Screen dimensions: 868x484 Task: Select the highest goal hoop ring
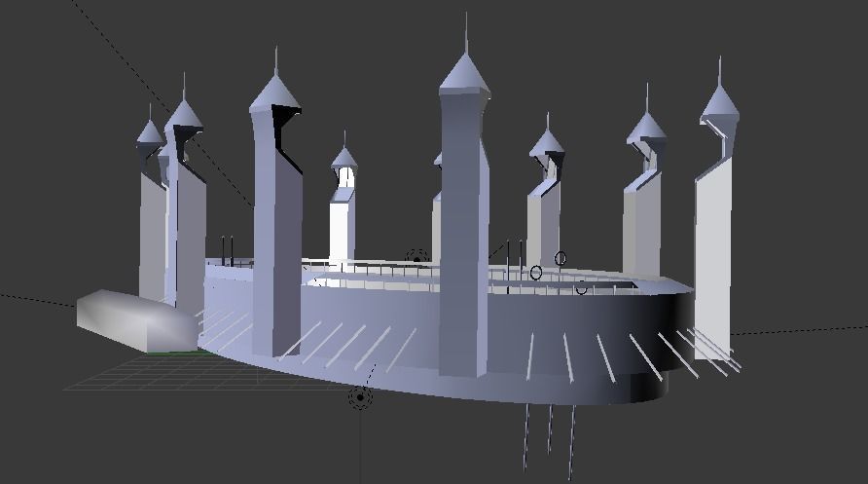pyautogui.click(x=561, y=259)
